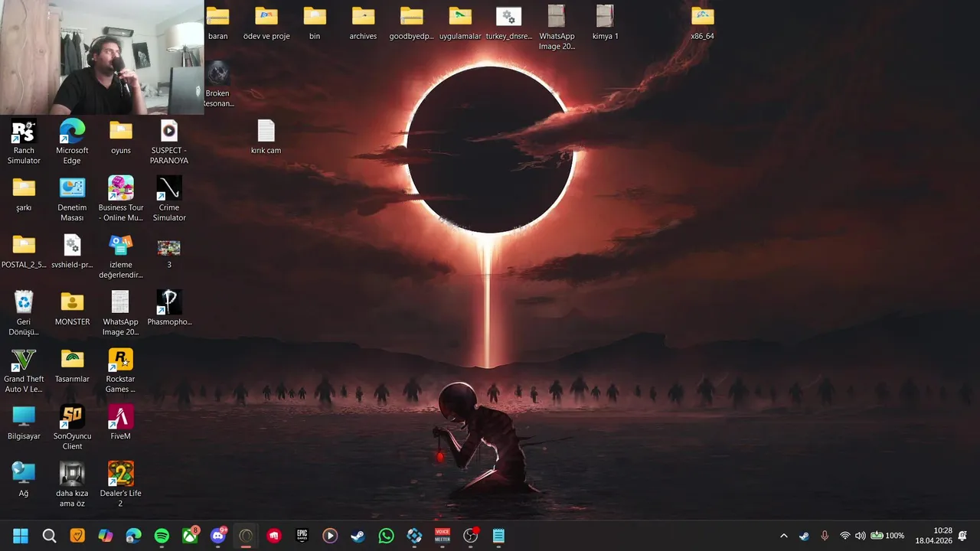Open Denetim Masası control panel icon
Screen dimensions: 980x551
click(72, 199)
